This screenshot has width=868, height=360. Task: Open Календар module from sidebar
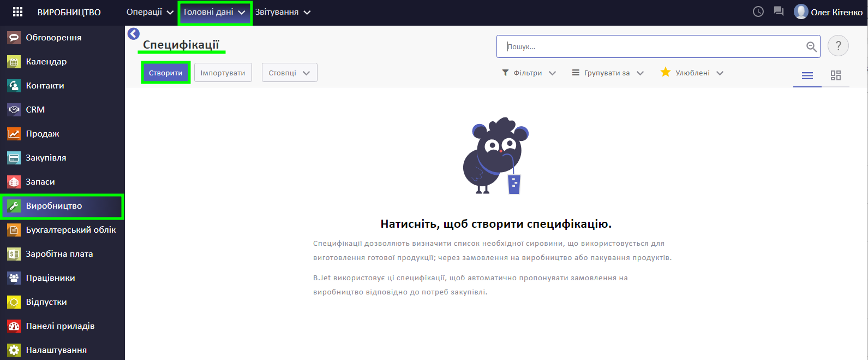[46, 62]
